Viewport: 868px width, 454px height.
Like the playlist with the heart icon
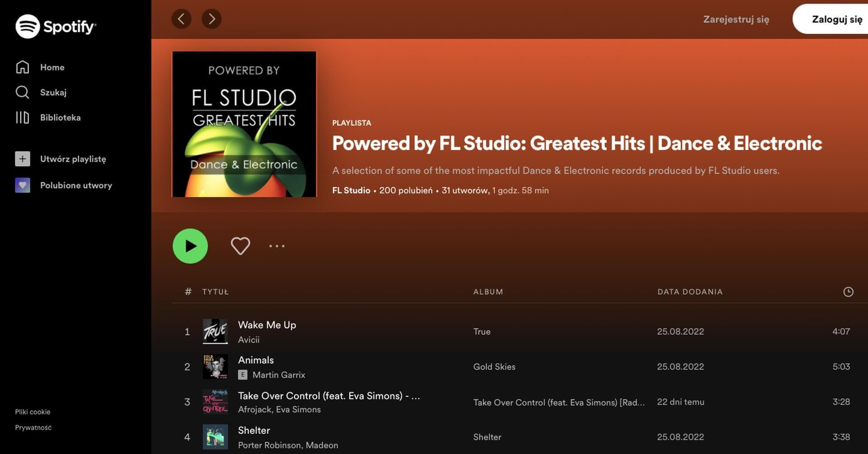(x=241, y=246)
